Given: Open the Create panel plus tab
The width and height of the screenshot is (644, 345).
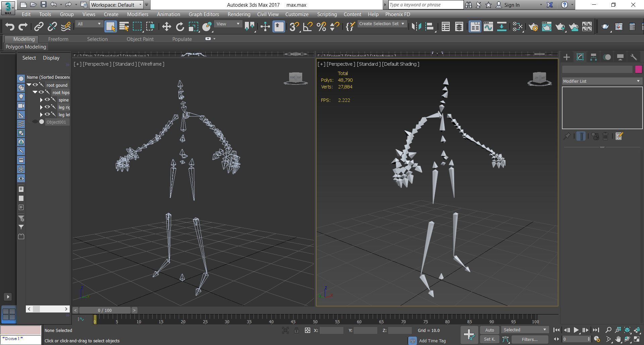Looking at the screenshot, I should [567, 57].
